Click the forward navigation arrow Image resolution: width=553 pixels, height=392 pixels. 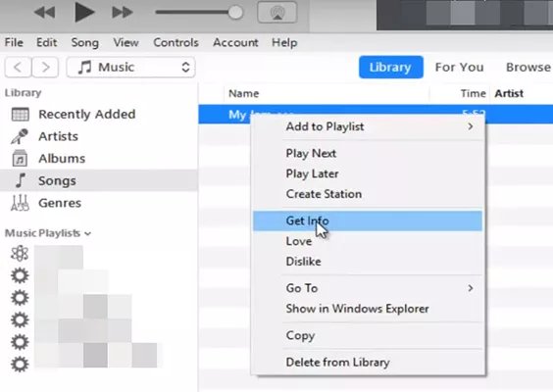[x=45, y=67]
